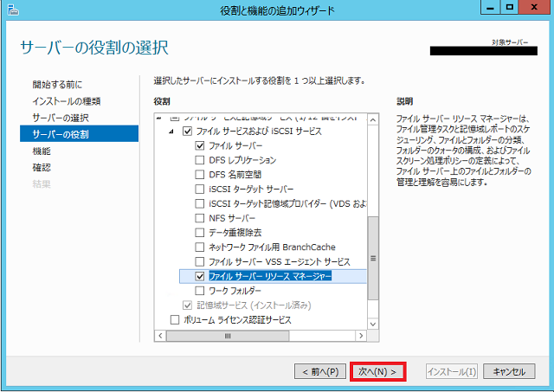Enable the ワーク フォルダー checkbox
554x392 pixels.
pyautogui.click(x=201, y=291)
